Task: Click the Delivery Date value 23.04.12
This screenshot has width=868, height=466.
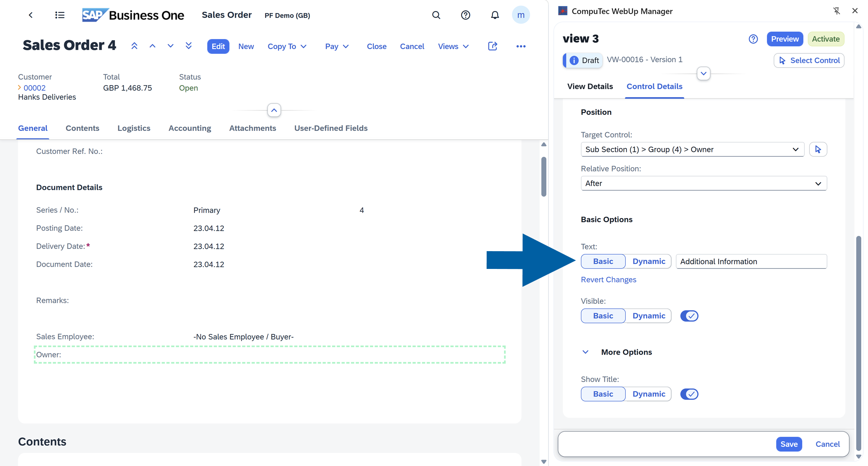Action: coord(209,246)
